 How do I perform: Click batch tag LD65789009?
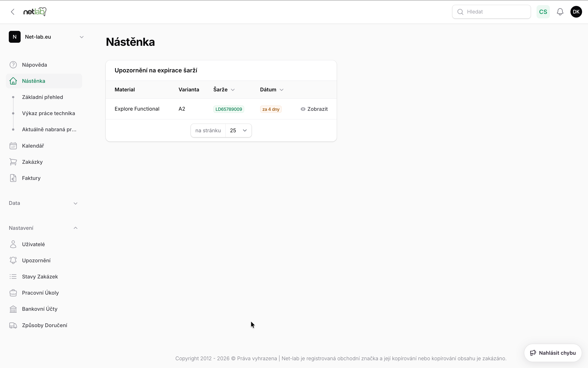click(229, 109)
